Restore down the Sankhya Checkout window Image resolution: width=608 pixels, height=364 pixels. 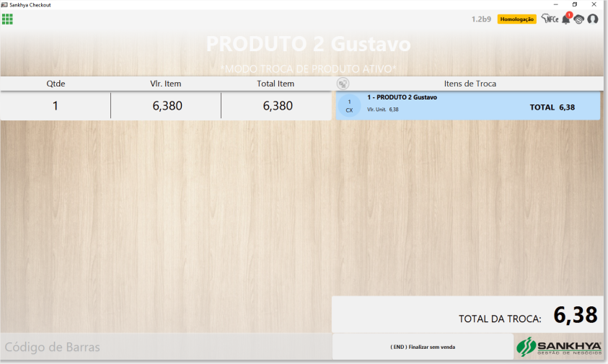[x=575, y=4]
